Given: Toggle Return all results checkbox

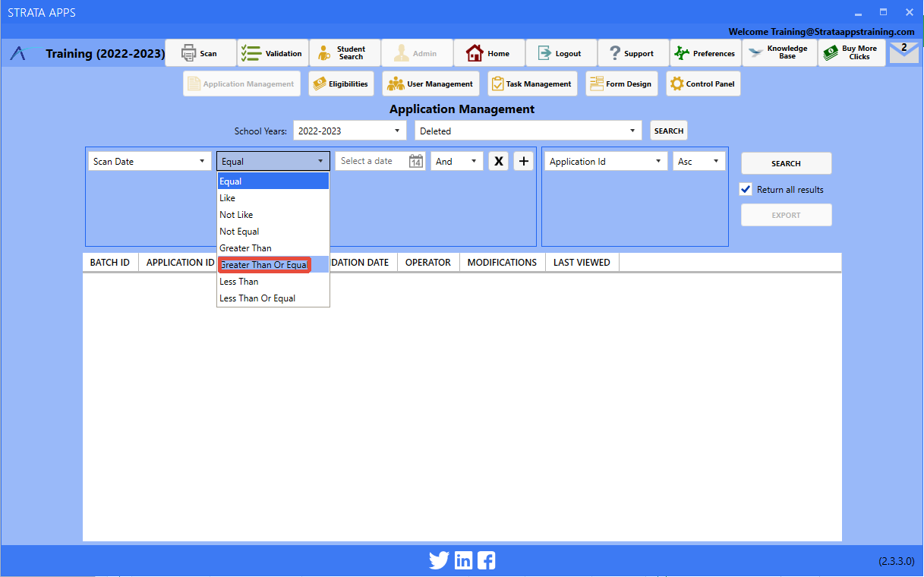Looking at the screenshot, I should coord(746,189).
